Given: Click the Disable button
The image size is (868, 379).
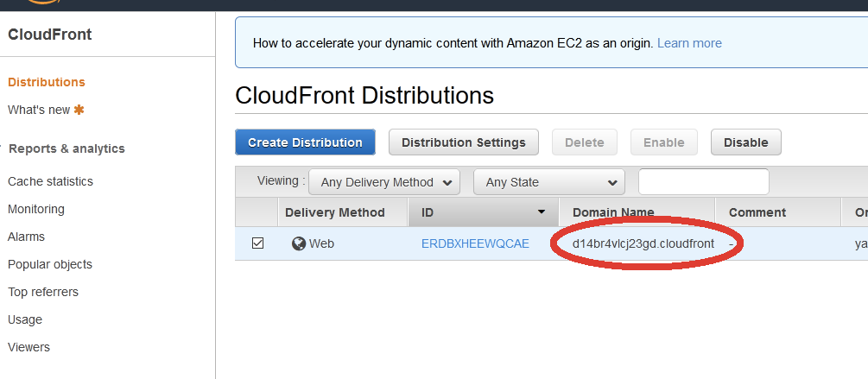Looking at the screenshot, I should pyautogui.click(x=746, y=142).
